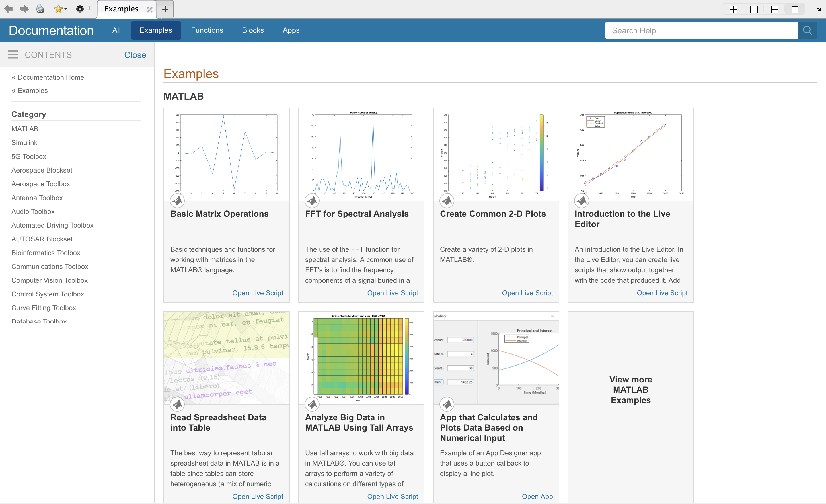Open the Bioinformatics Toolbox category

coord(46,253)
